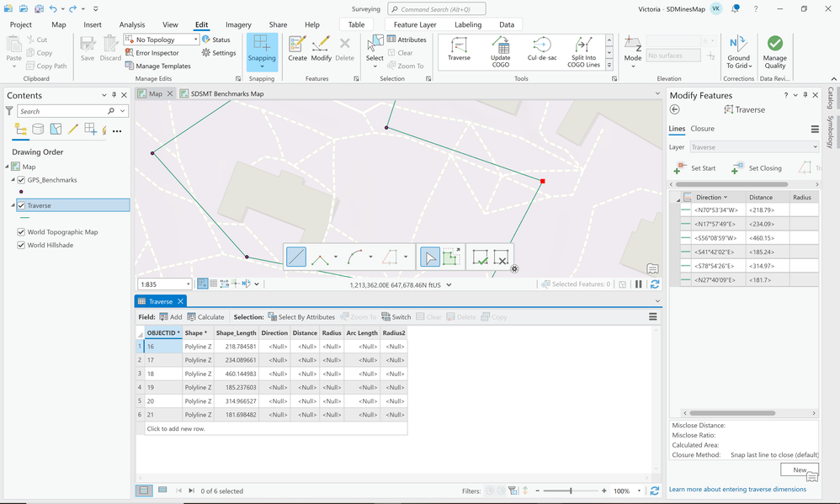Screen dimensions: 840x504
Task: Click the Update COGO tool
Action: (x=500, y=50)
